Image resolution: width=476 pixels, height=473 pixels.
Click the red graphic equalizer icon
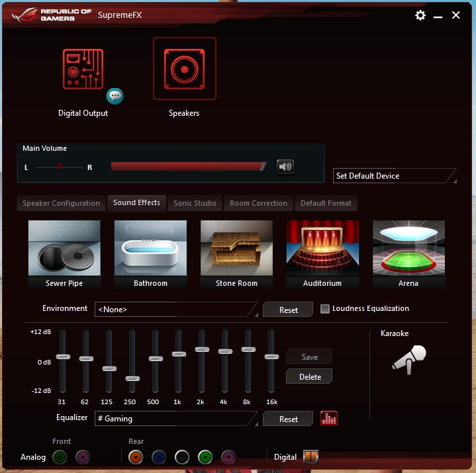(x=329, y=419)
